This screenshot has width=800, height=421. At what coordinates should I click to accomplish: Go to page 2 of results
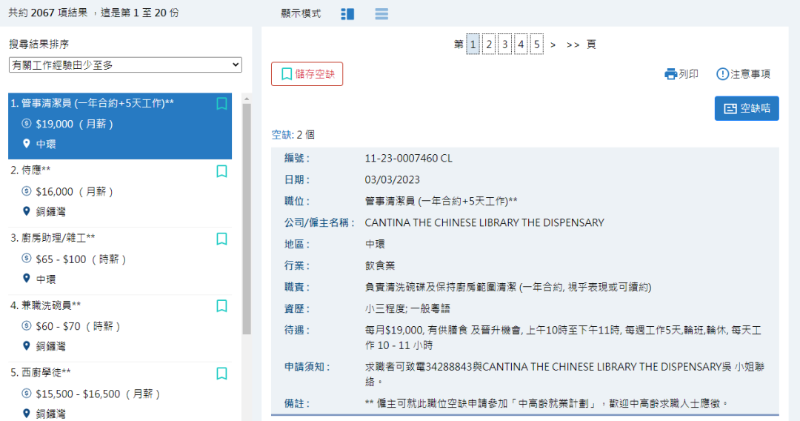coord(489,44)
